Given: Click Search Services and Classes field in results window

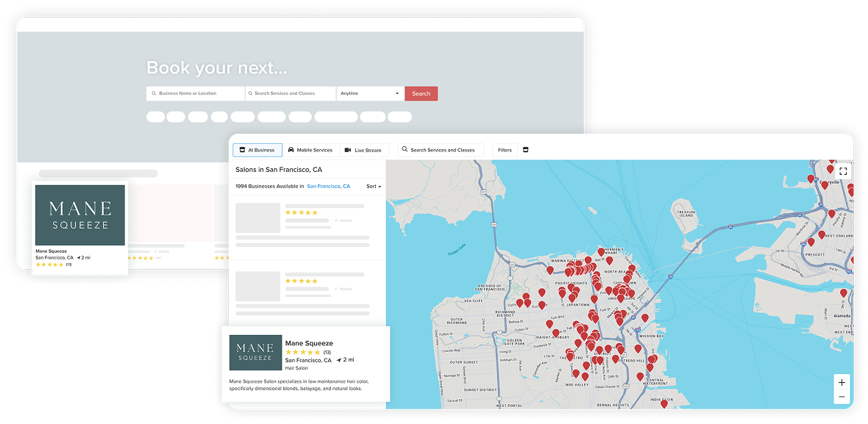Looking at the screenshot, I should [441, 150].
